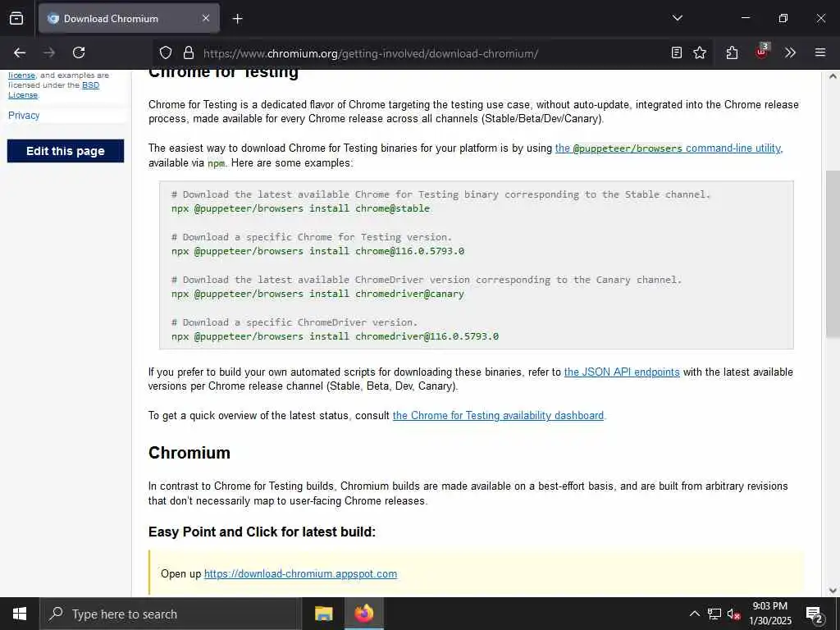Open Firefox View recent browsing icon

(16, 18)
